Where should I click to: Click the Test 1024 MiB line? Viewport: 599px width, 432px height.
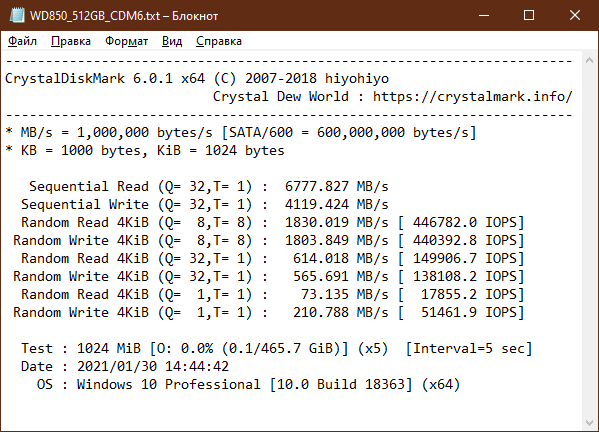click(277, 348)
